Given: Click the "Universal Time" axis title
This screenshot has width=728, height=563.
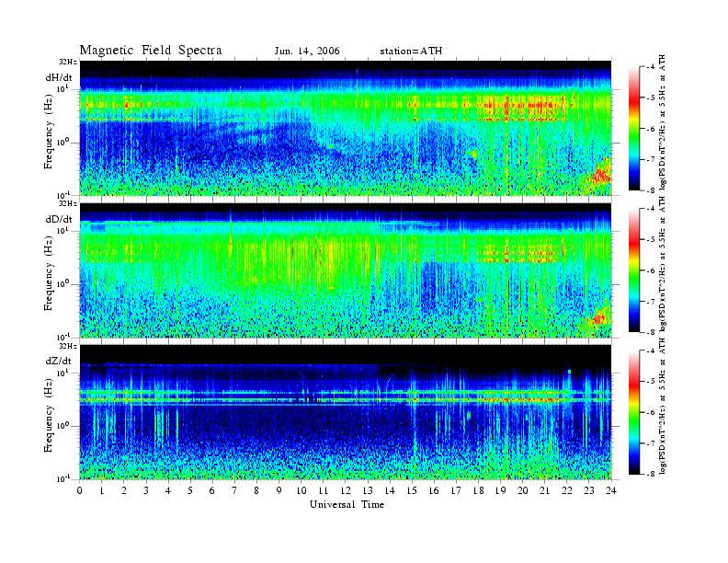Looking at the screenshot, I should coord(347,504).
